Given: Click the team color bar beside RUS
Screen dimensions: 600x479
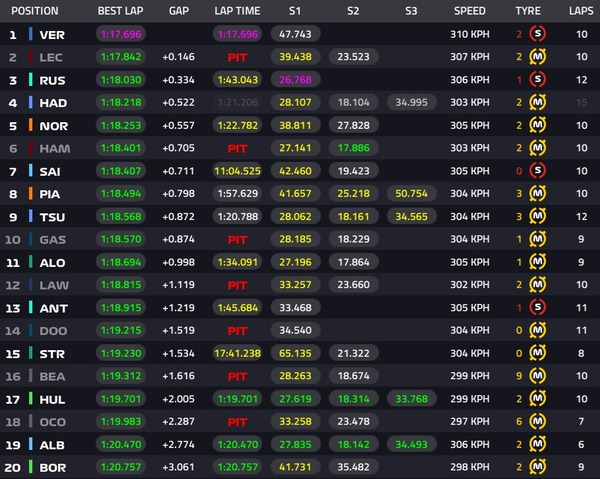Looking at the screenshot, I should [32, 80].
